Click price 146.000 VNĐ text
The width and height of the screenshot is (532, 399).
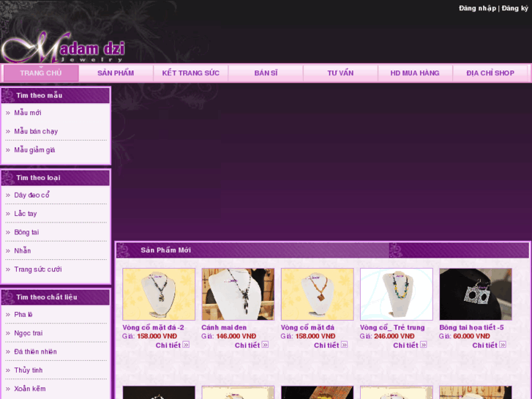[x=236, y=336]
